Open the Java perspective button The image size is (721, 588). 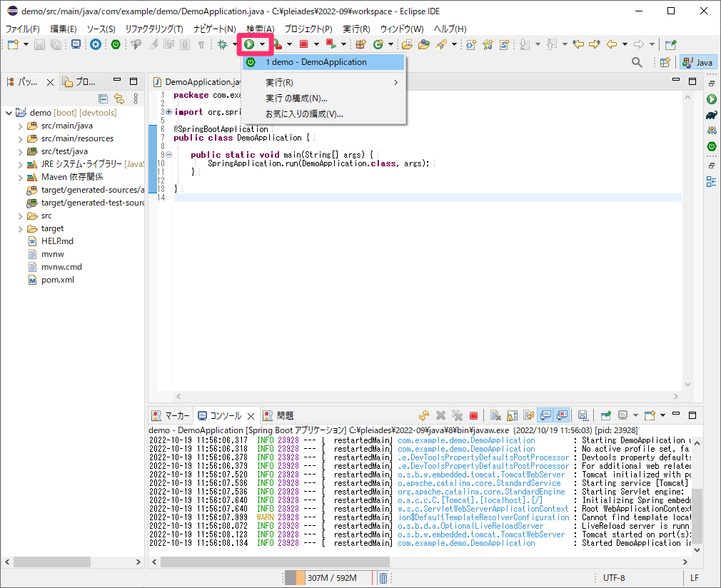pyautogui.click(x=697, y=62)
